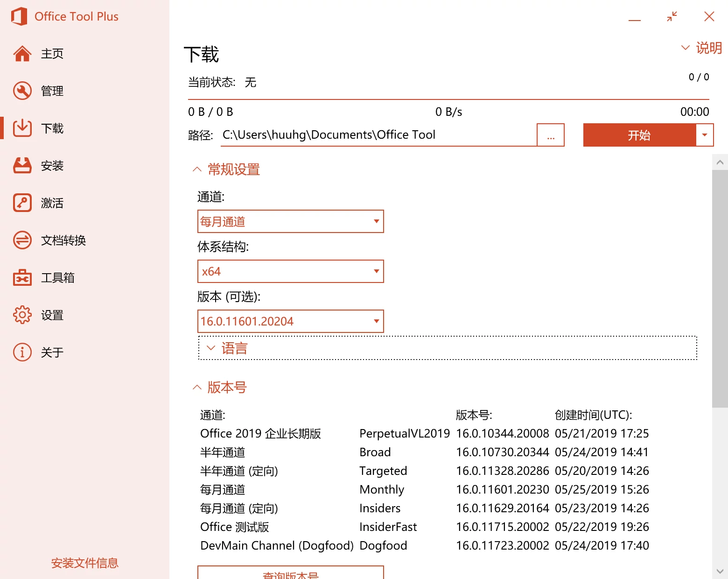Open the version 16.0.11601.20204 dropdown
The height and width of the screenshot is (579, 728).
[290, 321]
